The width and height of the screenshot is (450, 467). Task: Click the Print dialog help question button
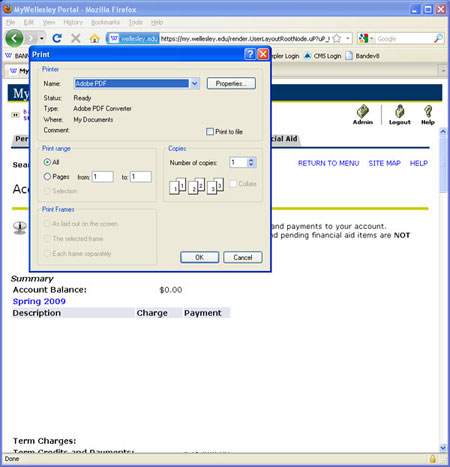250,54
